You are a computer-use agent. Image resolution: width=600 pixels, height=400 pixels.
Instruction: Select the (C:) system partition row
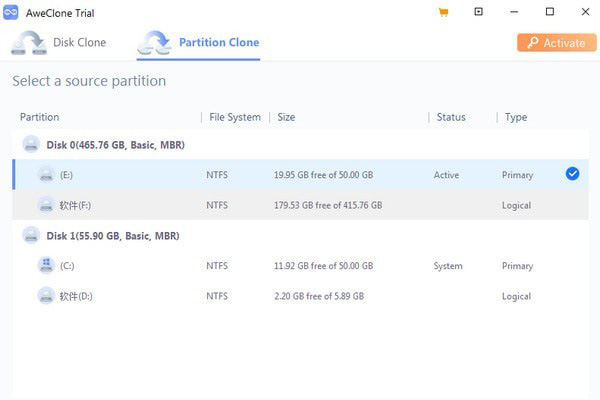(300, 266)
